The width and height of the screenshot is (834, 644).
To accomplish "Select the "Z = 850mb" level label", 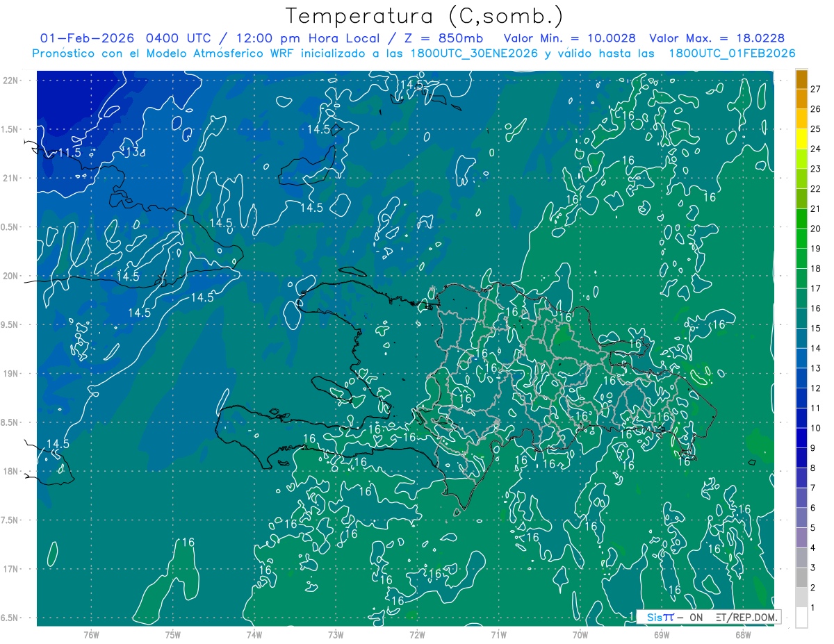I will [x=443, y=38].
